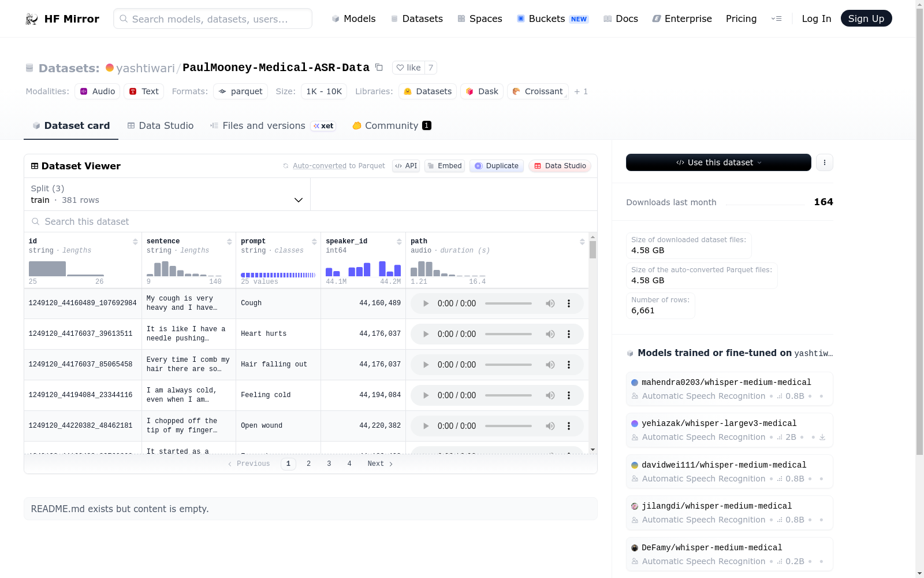Image resolution: width=924 pixels, height=578 pixels.
Task: Open audio options menu in Heart hurts row
Action: tap(569, 334)
